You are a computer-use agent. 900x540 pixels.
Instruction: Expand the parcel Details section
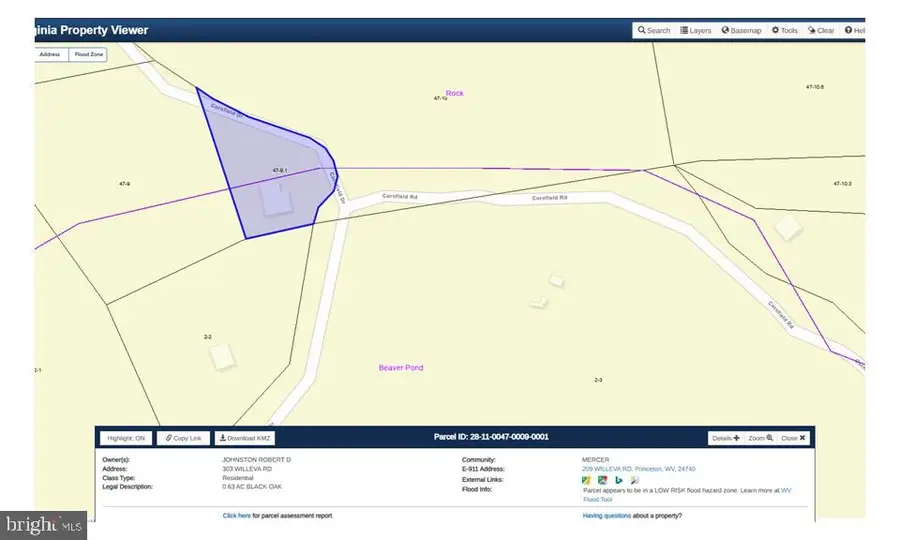[726, 438]
